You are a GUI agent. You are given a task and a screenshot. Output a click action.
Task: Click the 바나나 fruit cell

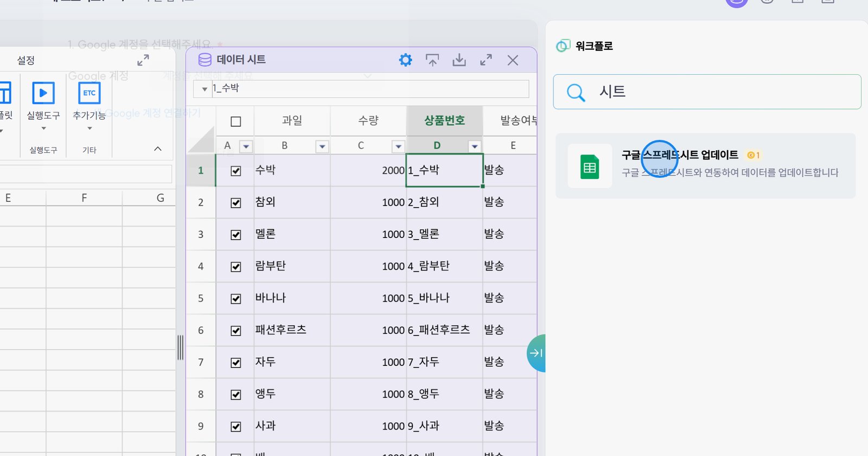pyautogui.click(x=292, y=298)
